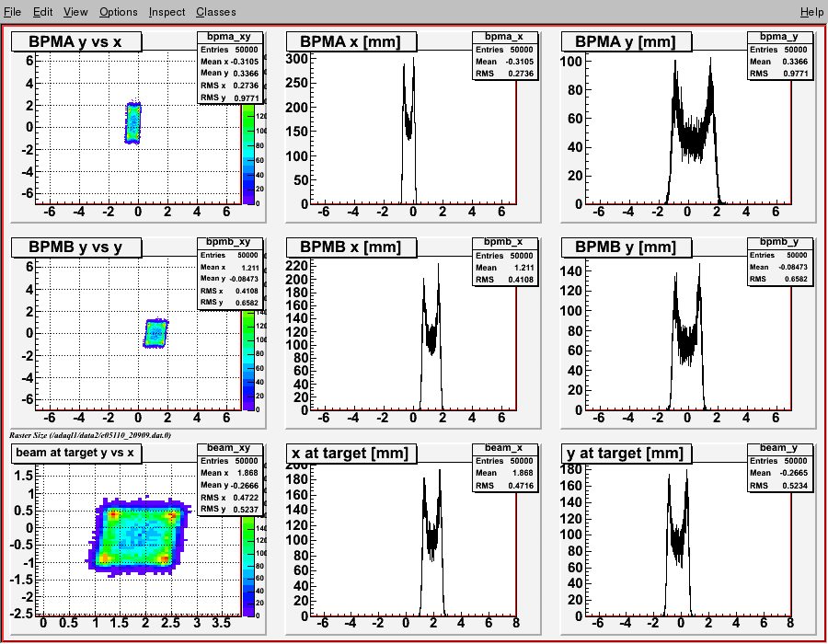Select the 'x at target [mm]' title
828x644 pixels.
point(351,453)
